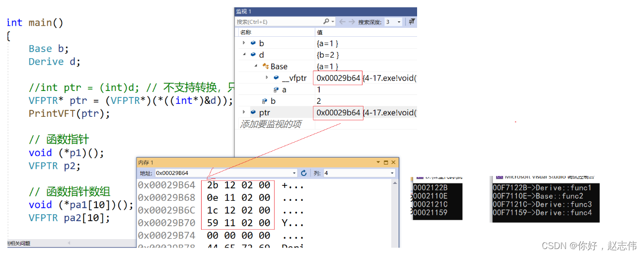Image resolution: width=644 pixels, height=255 pixels.
Task: Click the value {b=2 } of variable d
Action: tap(328, 55)
